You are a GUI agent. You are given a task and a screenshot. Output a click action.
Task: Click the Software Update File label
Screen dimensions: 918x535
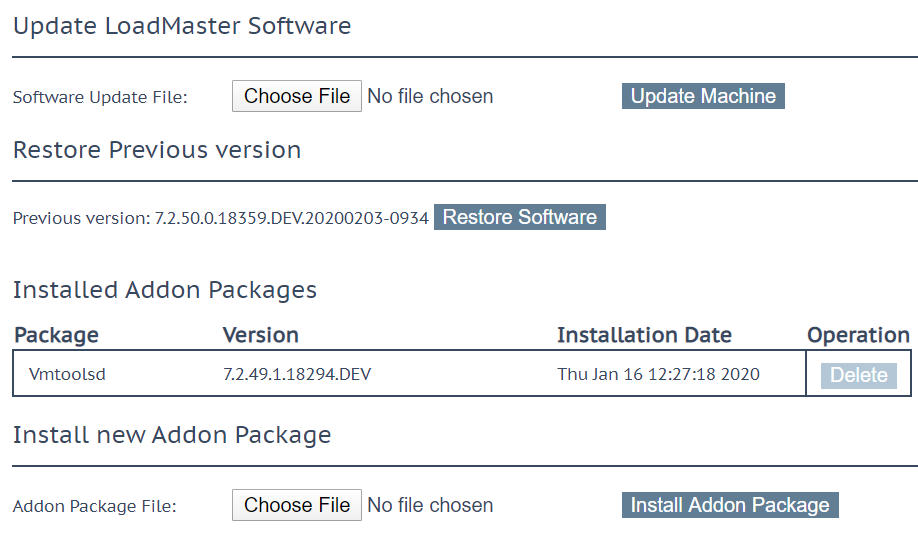click(x=100, y=97)
